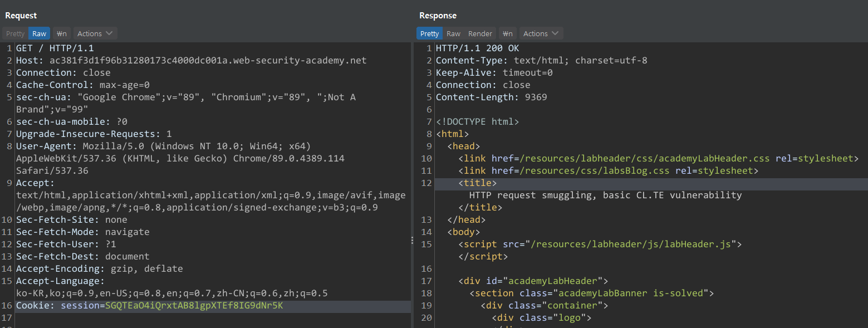Click the 'Accept-Language:' header name
Image resolution: width=868 pixels, height=328 pixels.
[x=60, y=281]
